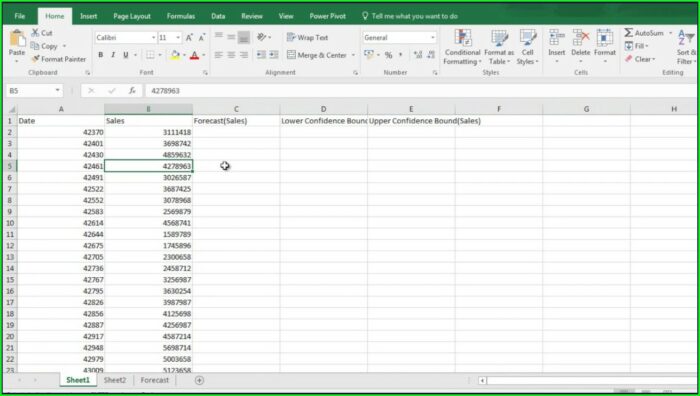Open the Format cells menu
This screenshot has width=700, height=396.
pos(605,46)
